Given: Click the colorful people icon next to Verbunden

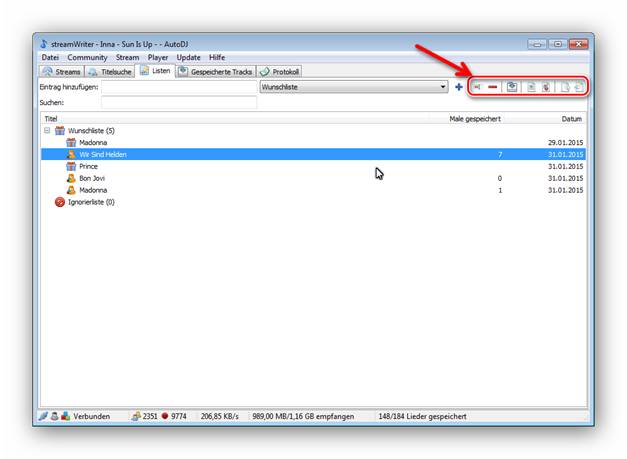Looking at the screenshot, I should coord(66,416).
